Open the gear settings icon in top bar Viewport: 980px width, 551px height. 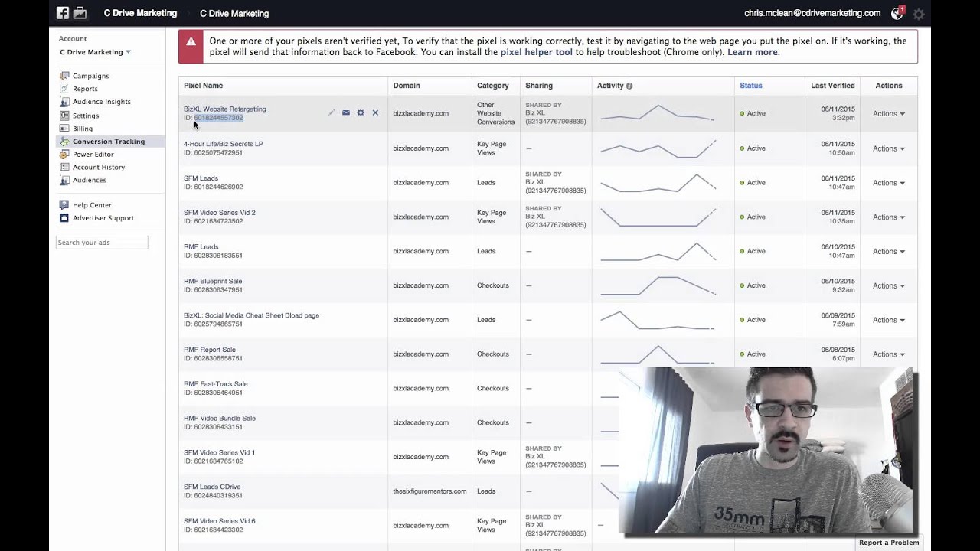(x=919, y=14)
